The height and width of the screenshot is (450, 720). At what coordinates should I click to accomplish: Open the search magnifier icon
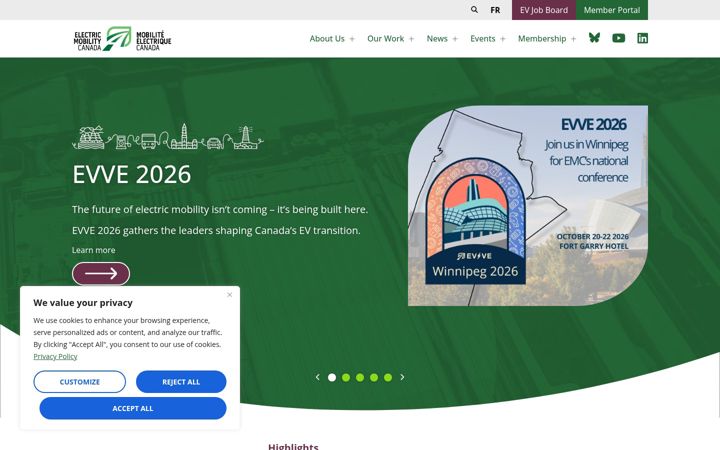pos(474,10)
